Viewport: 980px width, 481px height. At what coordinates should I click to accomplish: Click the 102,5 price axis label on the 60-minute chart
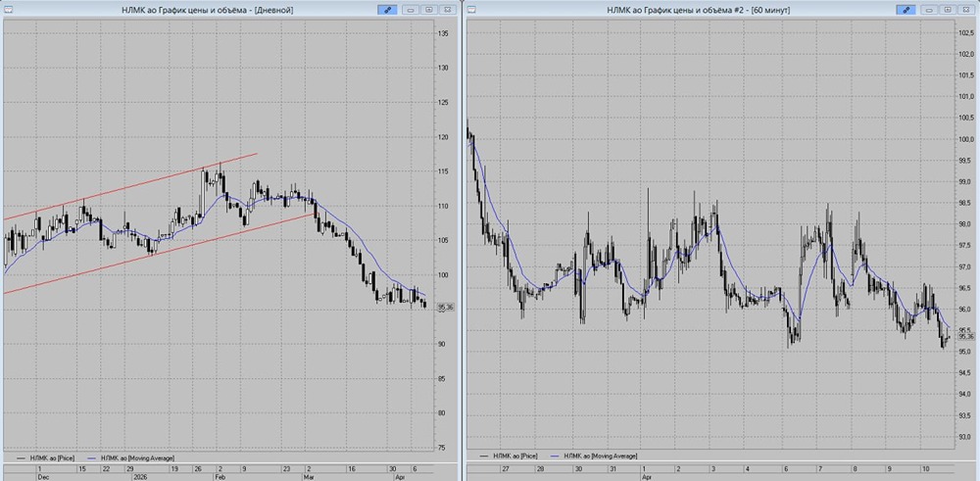[x=965, y=32]
